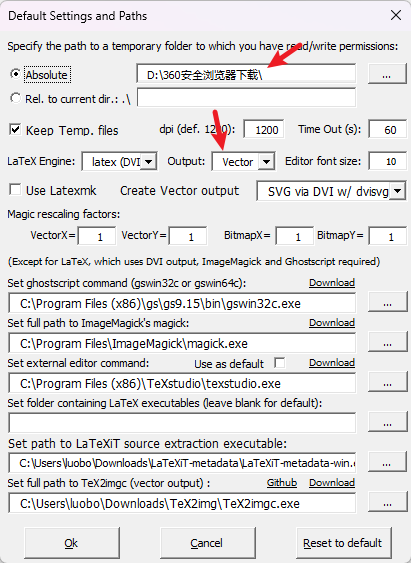Open the ghostscript Download link
411x563 pixels.
pos(332,283)
